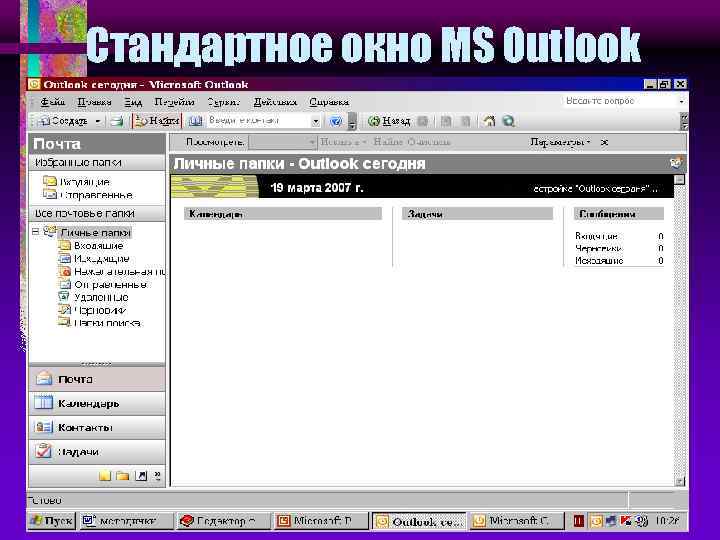Expand the Создать dropdown arrow

coord(98,121)
